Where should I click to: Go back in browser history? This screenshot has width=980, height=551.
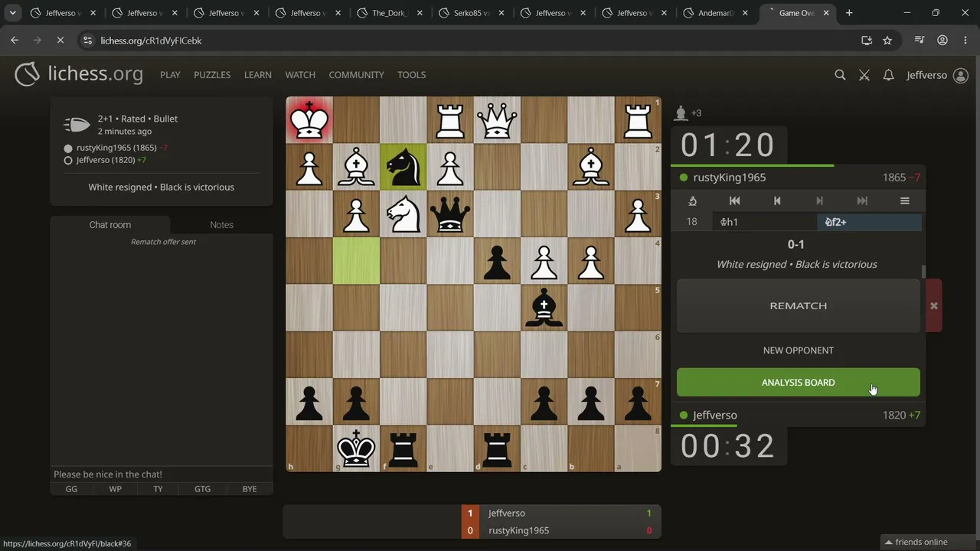point(15,41)
